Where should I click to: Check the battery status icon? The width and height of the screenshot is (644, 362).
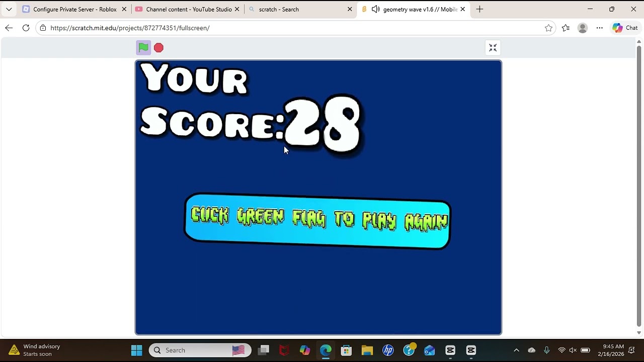(x=585, y=350)
